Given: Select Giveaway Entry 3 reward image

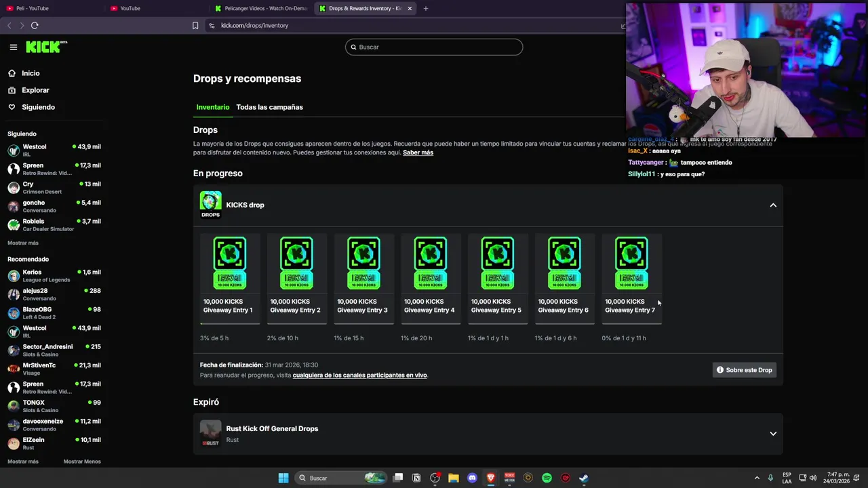Looking at the screenshot, I should pos(363,263).
